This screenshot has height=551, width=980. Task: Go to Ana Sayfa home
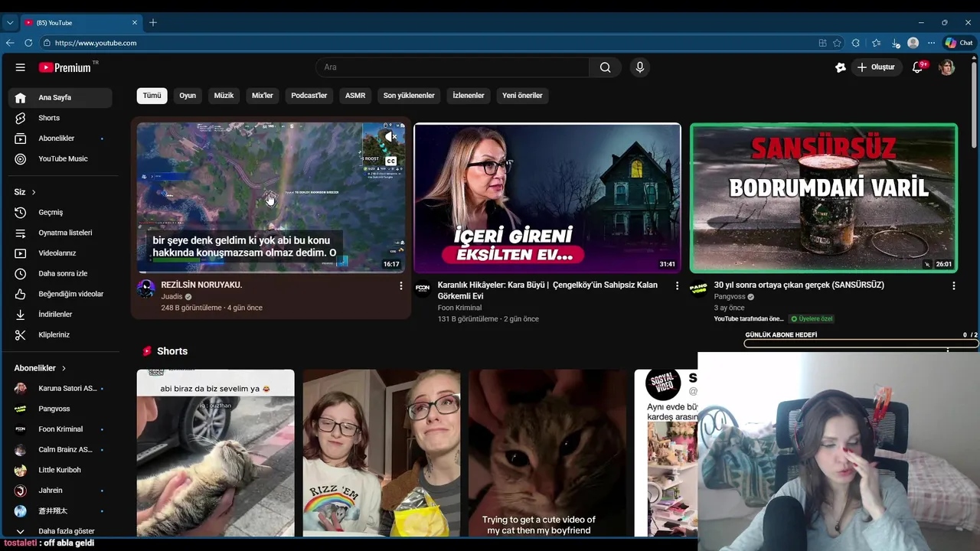point(60,97)
